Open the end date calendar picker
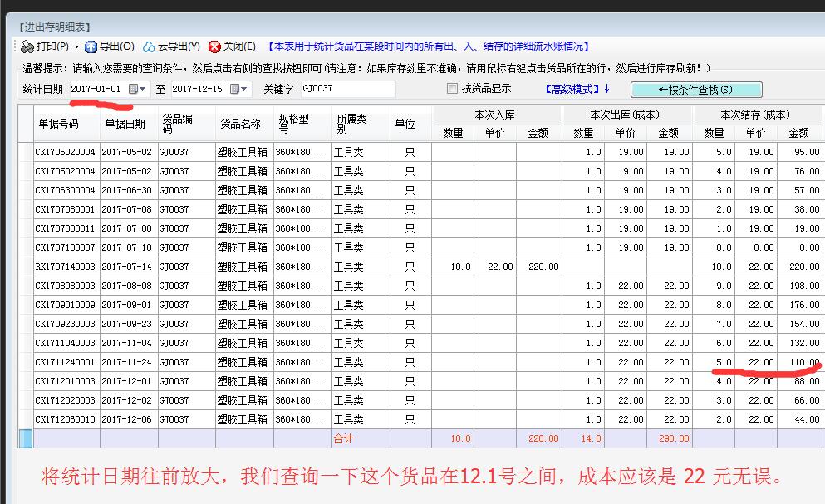The image size is (825, 504). coord(238,89)
